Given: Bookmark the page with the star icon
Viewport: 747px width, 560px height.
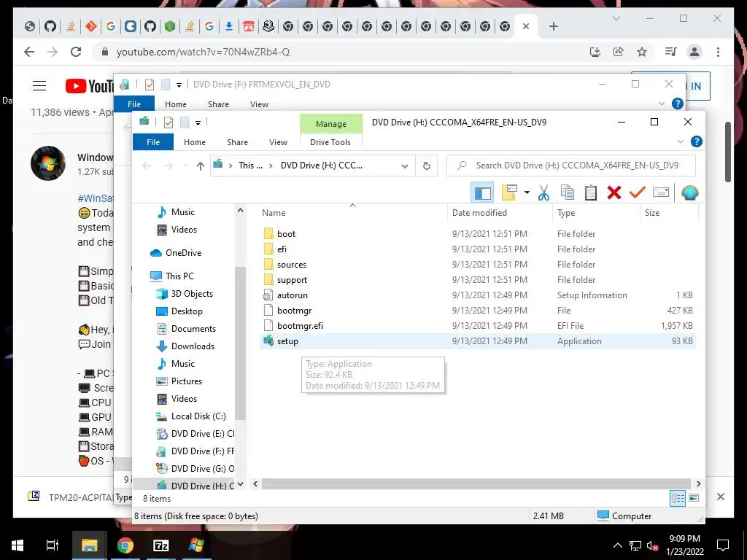Looking at the screenshot, I should [x=642, y=52].
